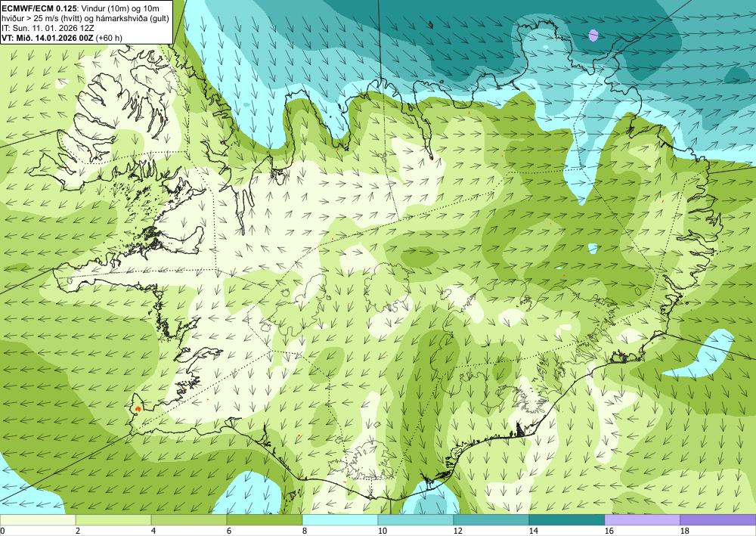Click the "4" tick label on the scale
Image resolution: width=756 pixels, height=536 pixels.
pyautogui.click(x=153, y=531)
